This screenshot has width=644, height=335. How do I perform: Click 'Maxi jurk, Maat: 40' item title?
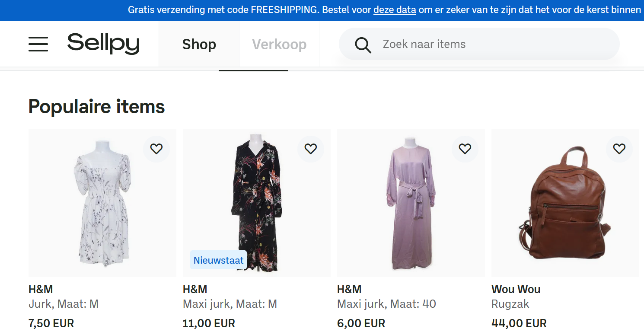pos(386,304)
